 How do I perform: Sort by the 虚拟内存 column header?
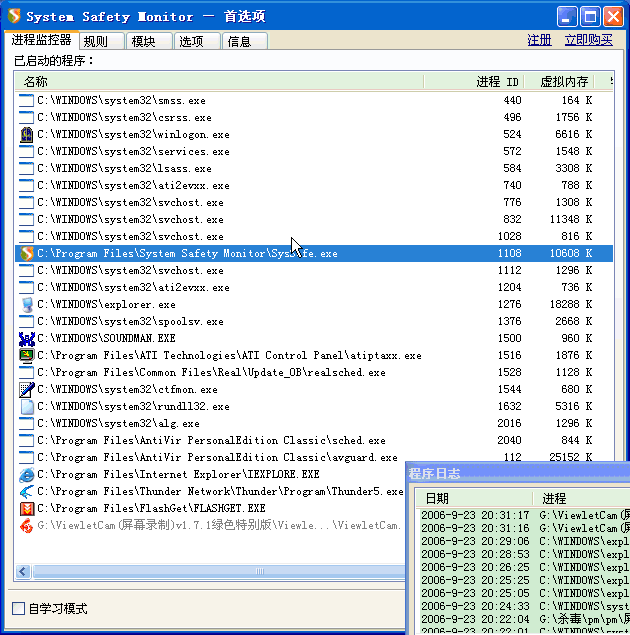tap(559, 82)
